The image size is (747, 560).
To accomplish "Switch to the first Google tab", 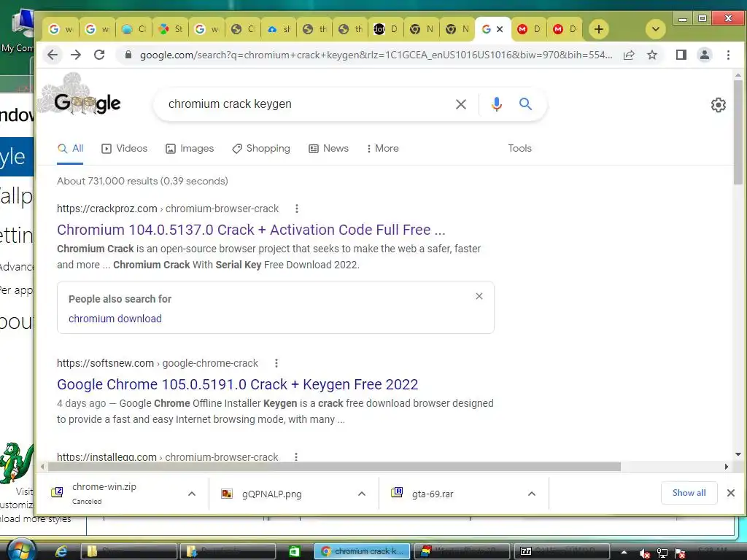I will [61, 29].
